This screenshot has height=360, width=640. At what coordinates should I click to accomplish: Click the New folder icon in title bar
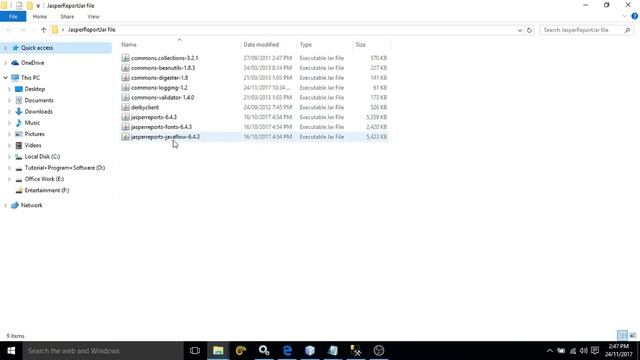tap(29, 6)
